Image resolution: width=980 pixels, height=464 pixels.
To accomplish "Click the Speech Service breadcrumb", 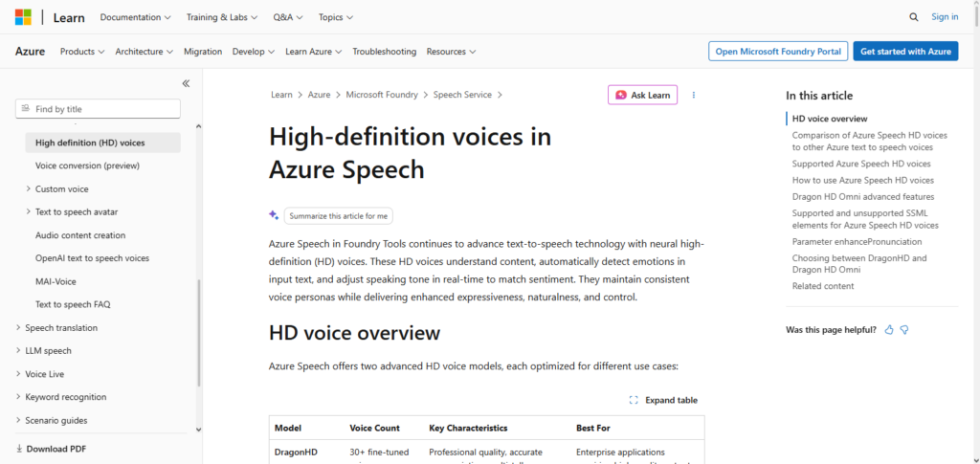I will (x=462, y=95).
